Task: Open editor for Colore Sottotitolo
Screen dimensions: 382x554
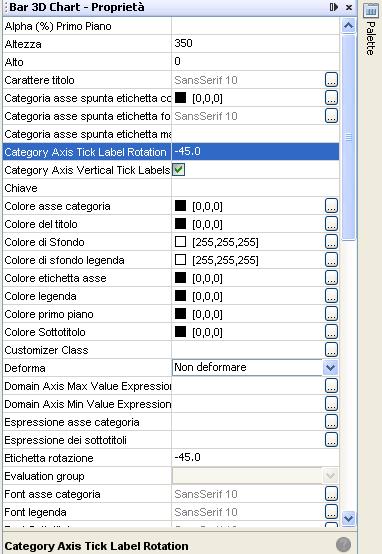Action: click(x=331, y=332)
